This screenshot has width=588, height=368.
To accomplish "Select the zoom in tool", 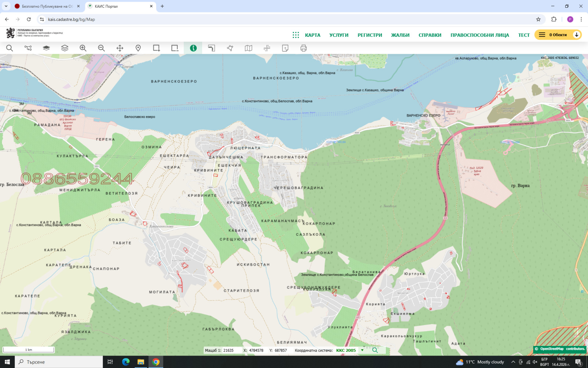I will 83,48.
